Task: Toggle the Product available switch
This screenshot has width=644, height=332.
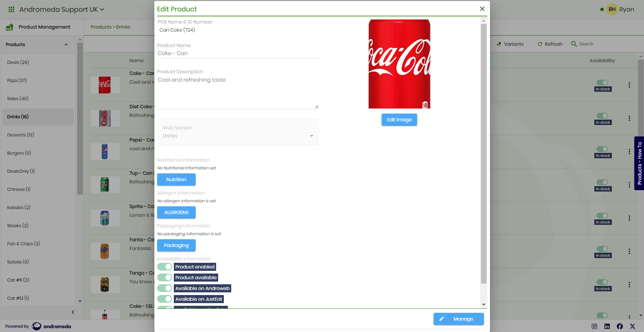Action: 164,278
